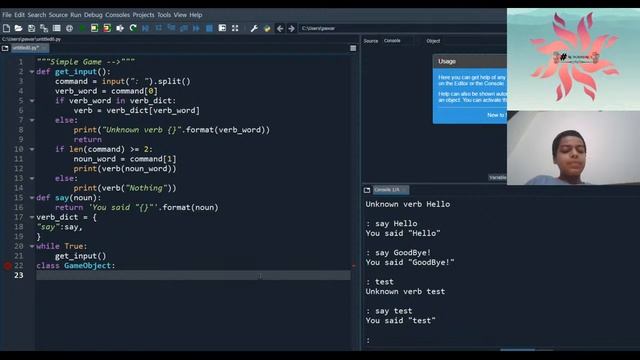
Task: Open the file list switcher icon
Action: click(x=56, y=28)
